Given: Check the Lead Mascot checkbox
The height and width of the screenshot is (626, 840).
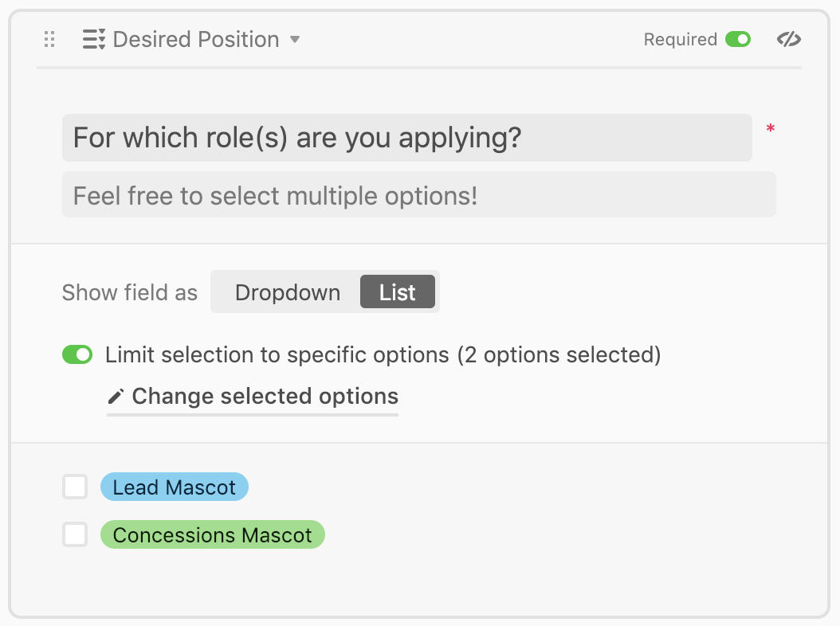Looking at the screenshot, I should coord(75,487).
